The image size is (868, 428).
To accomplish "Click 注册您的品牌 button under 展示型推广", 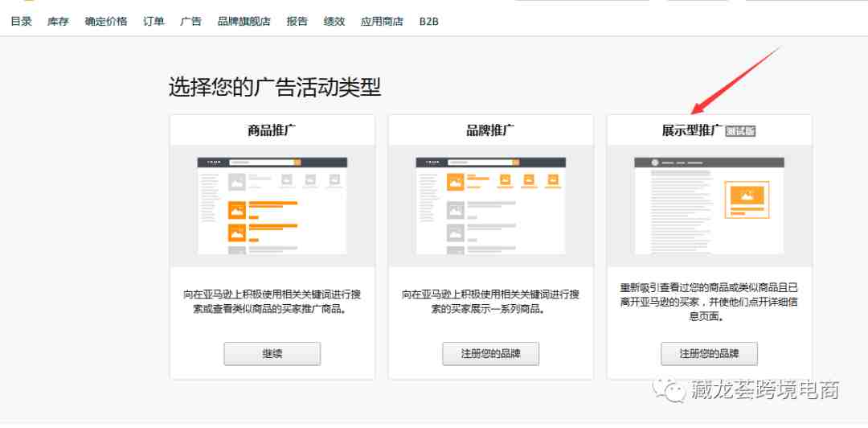I will [709, 354].
